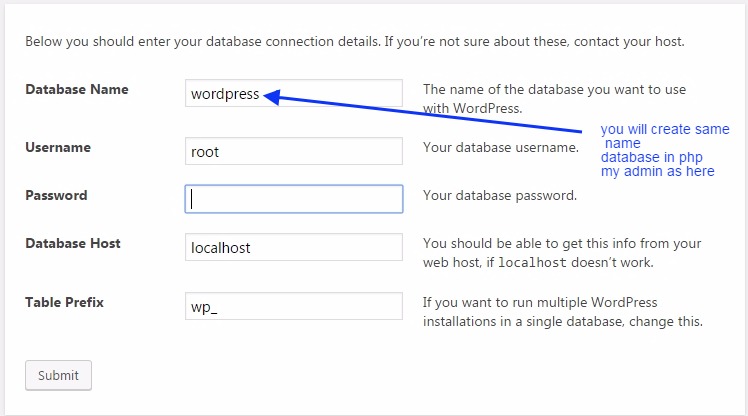This screenshot has height=416, width=748.
Task: Click the multiple WordPress installations description
Action: click(563, 311)
